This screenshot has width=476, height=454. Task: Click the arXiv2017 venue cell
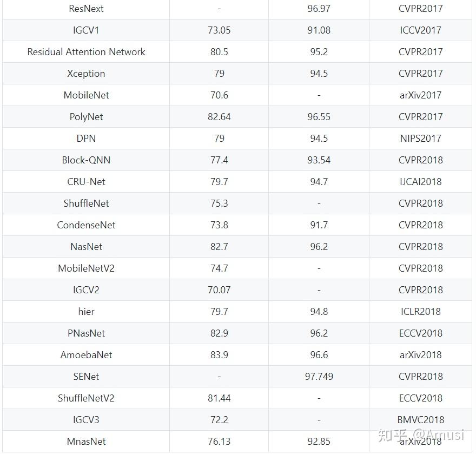(420, 95)
